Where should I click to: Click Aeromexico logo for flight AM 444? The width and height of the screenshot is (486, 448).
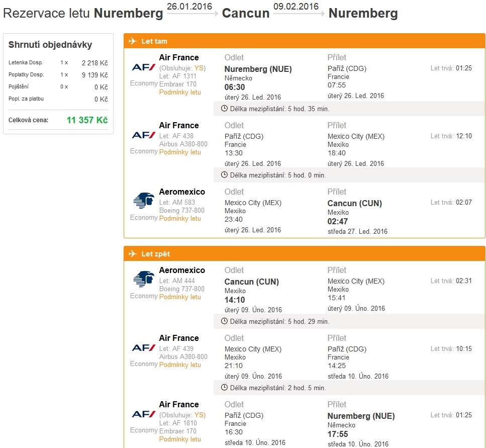(144, 279)
